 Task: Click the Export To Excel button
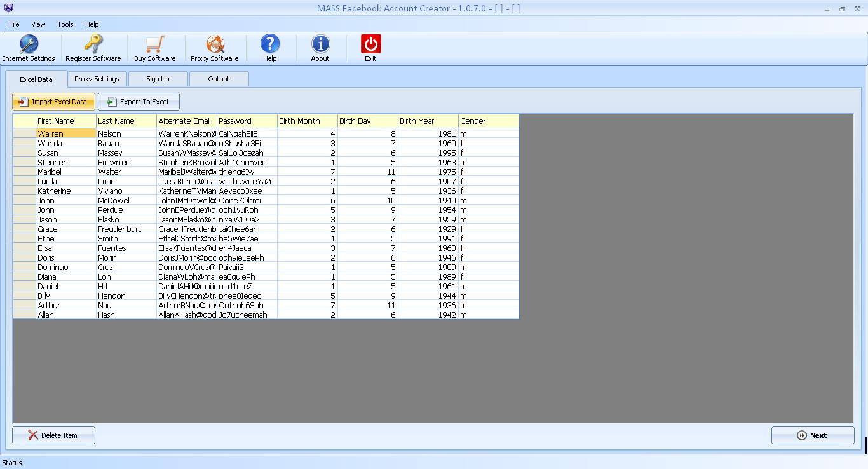[139, 102]
